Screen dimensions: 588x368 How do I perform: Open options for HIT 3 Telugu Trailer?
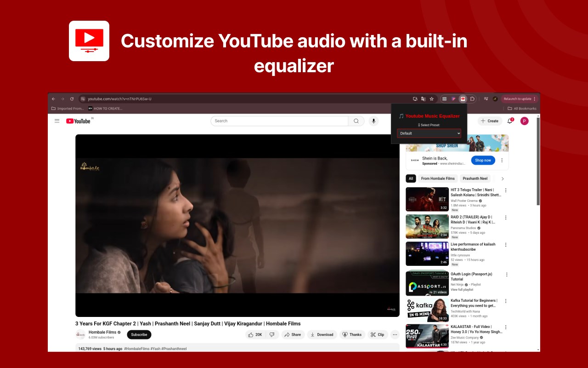[506, 190]
